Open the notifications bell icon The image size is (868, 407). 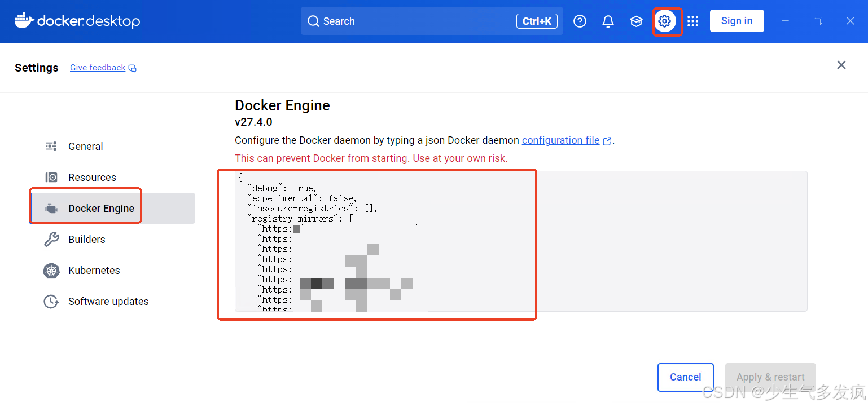coord(608,21)
